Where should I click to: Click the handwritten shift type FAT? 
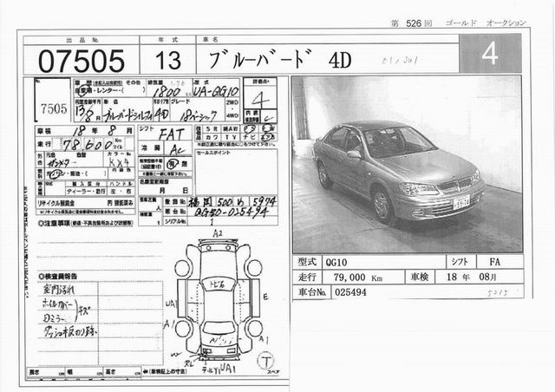tap(171, 135)
